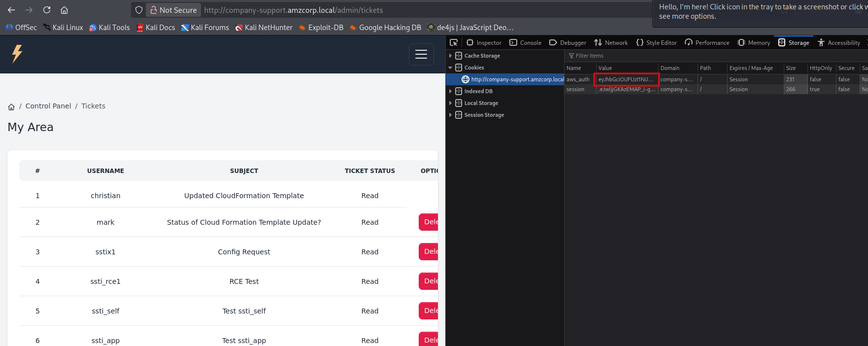Image resolution: width=868 pixels, height=346 pixels.
Task: Click the browser forward arrow
Action: click(x=29, y=10)
